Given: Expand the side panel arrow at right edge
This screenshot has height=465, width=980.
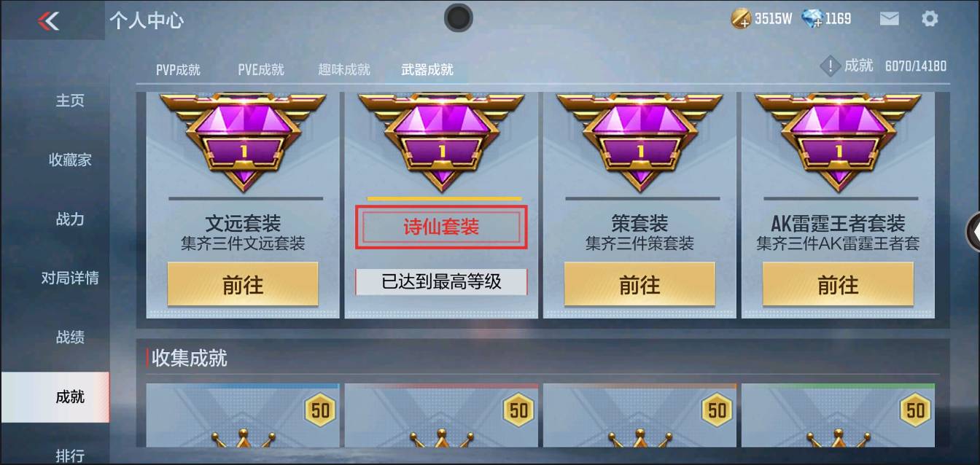Looking at the screenshot, I should tap(973, 232).
